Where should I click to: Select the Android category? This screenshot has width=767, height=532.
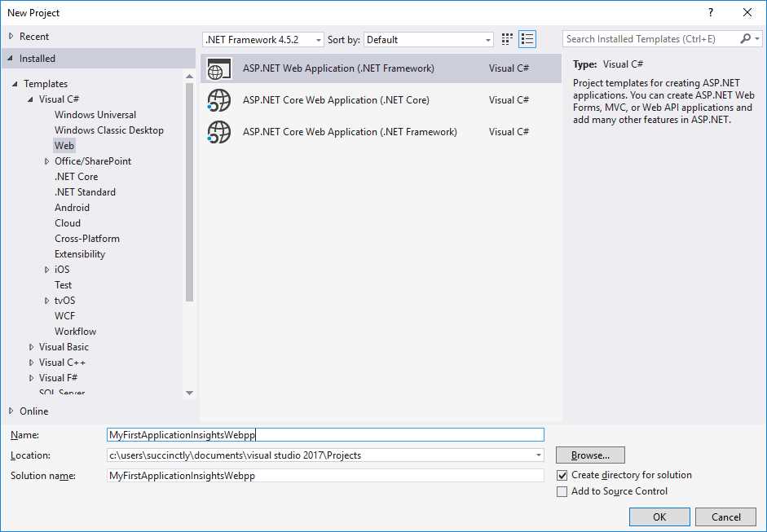(x=72, y=208)
